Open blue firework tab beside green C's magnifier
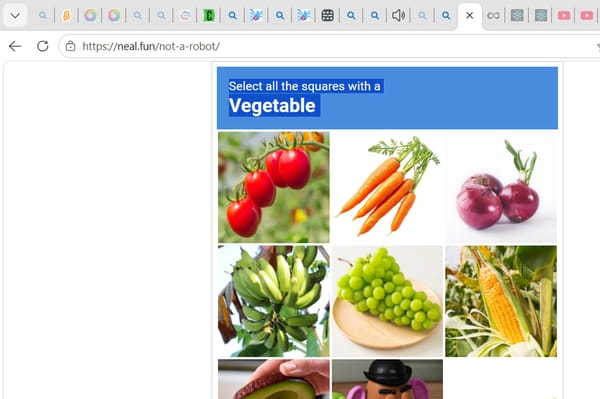 tap(256, 16)
